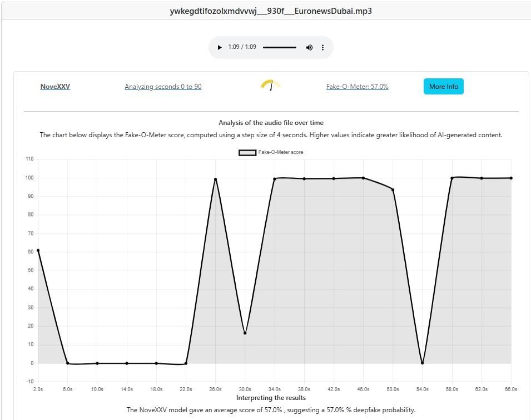
Task: Click the Analyzing seconds 0 to 90 link
Action: point(163,87)
